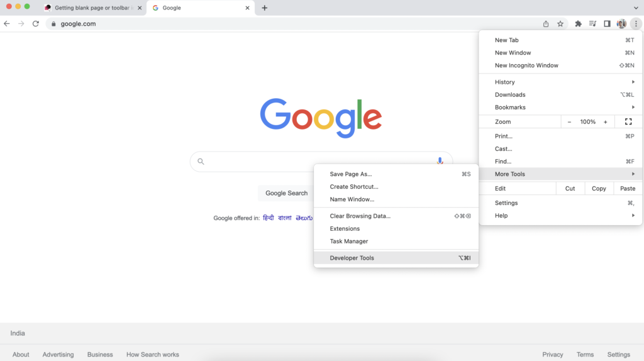Click the three-dot Chrome menu icon
The width and height of the screenshot is (644, 361).
pos(636,24)
